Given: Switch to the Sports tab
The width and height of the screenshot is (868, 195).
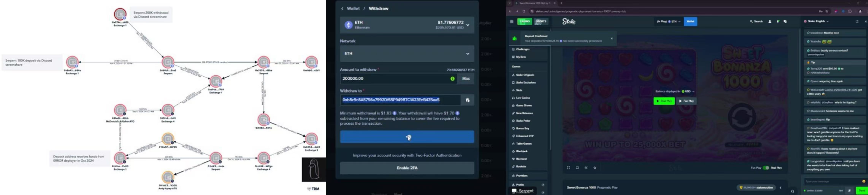Looking at the screenshot, I should click(x=541, y=22).
